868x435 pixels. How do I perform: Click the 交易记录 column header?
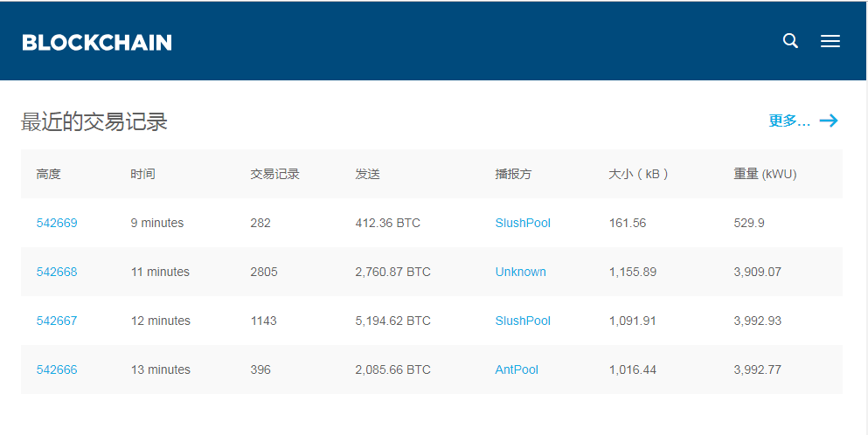click(x=274, y=174)
